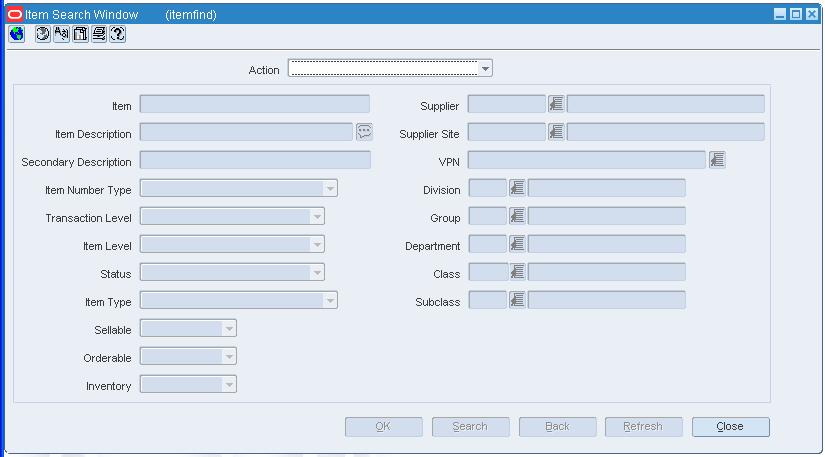
Task: Click the Class lookup icon
Action: [x=517, y=272]
